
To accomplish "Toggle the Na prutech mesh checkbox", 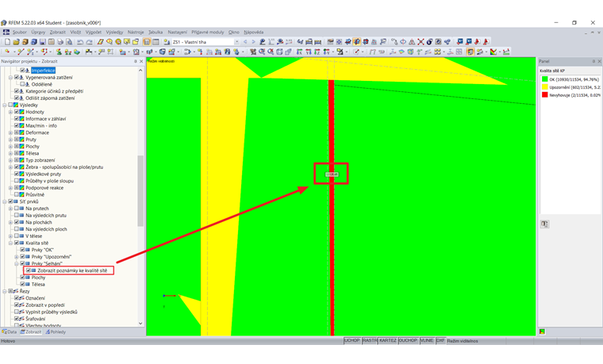I will pos(17,209).
